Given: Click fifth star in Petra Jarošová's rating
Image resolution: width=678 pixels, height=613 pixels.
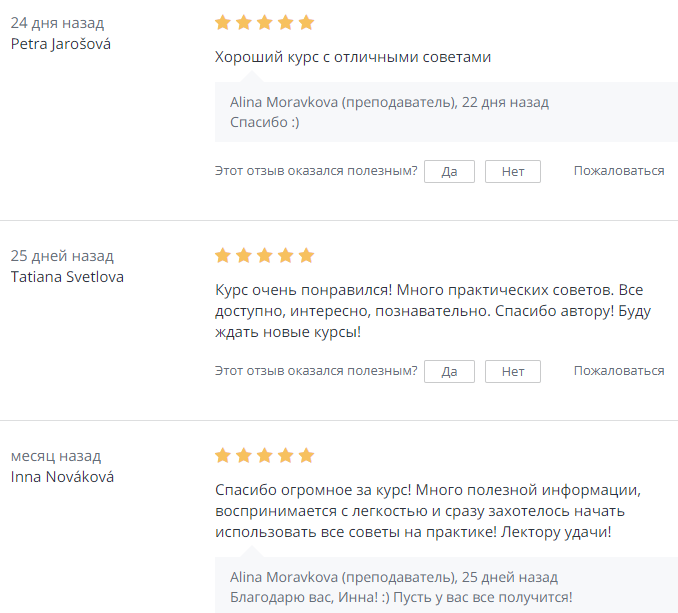Looking at the screenshot, I should (x=306, y=22).
